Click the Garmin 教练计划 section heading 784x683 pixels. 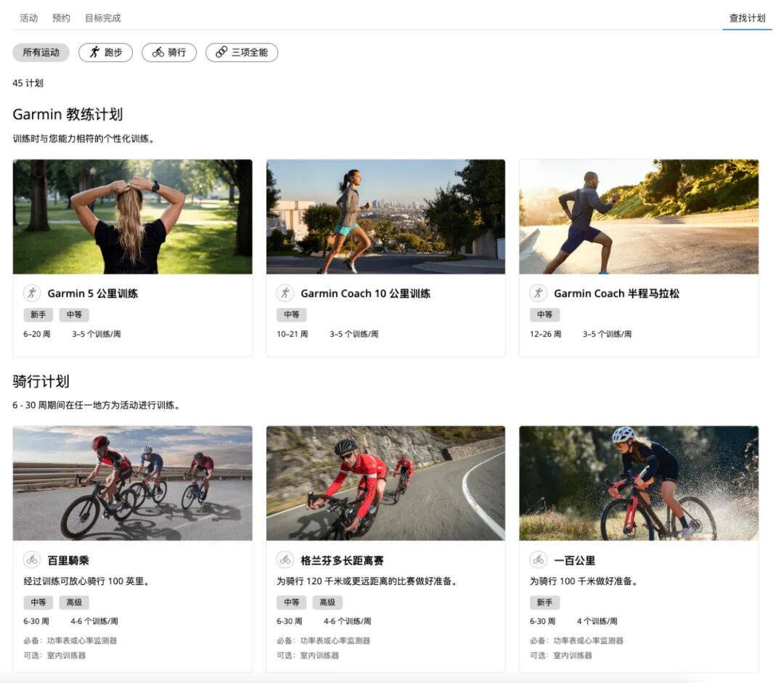tap(68, 115)
